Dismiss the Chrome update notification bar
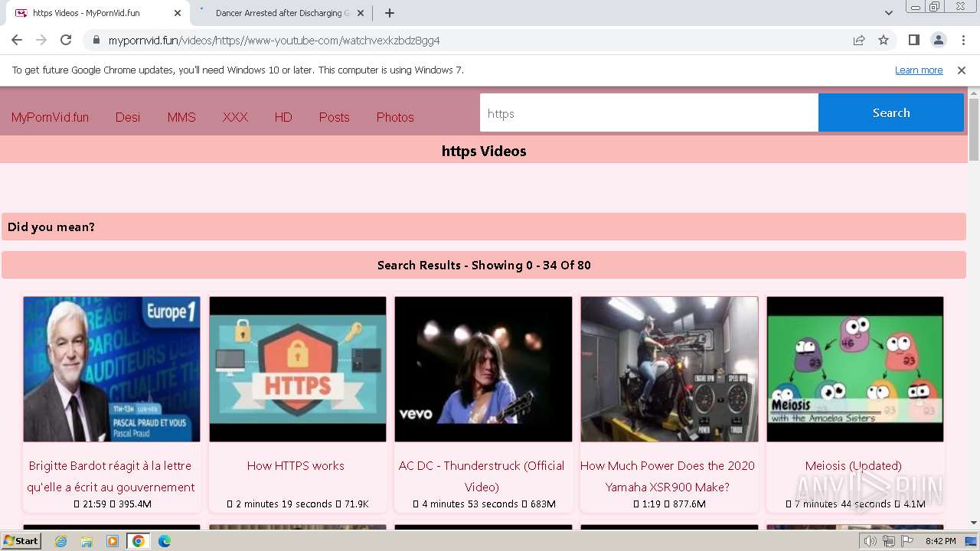Viewport: 980px width, 551px height. (962, 70)
